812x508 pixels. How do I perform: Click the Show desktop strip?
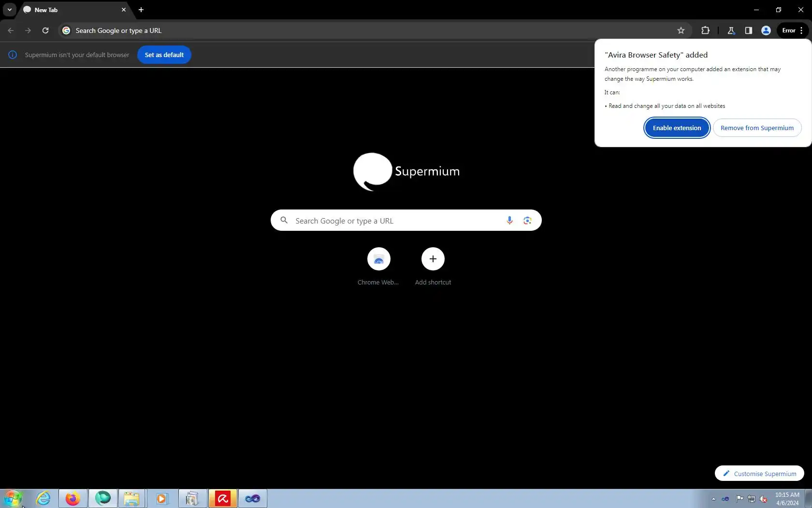coord(809,498)
